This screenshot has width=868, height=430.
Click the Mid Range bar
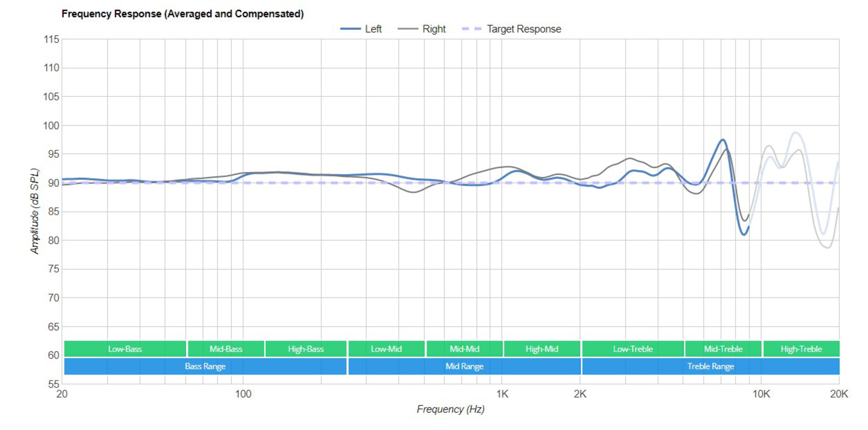pos(464,366)
